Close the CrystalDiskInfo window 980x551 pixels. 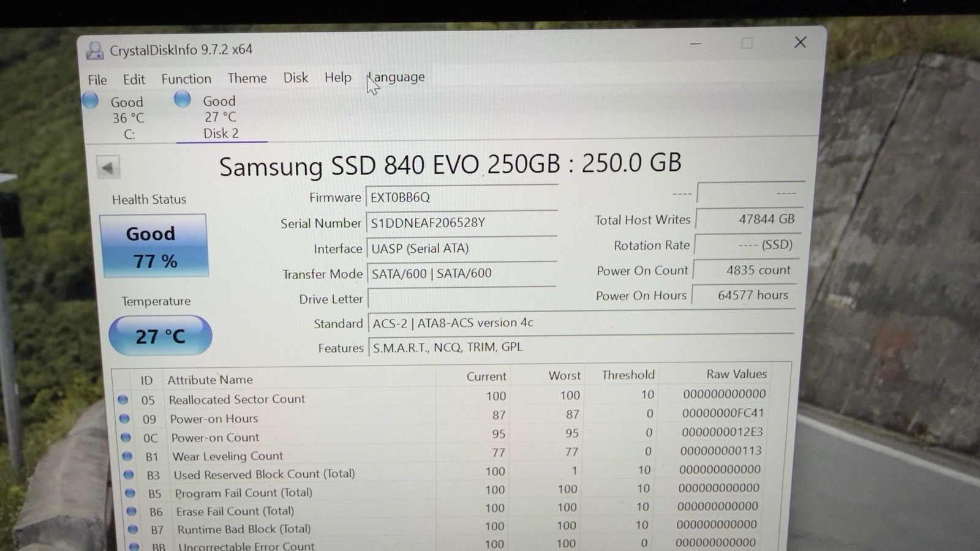click(800, 42)
